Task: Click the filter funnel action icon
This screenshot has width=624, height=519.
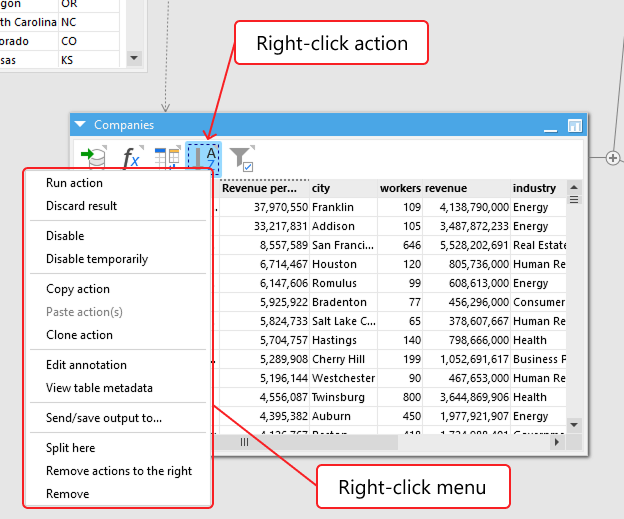Action: 242,158
